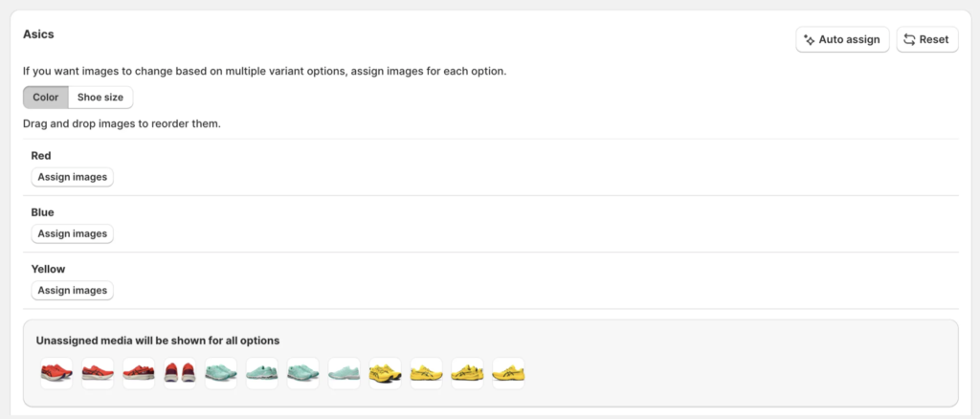980x419 pixels.
Task: Select the second yellow shoe thumbnail
Action: click(x=427, y=373)
